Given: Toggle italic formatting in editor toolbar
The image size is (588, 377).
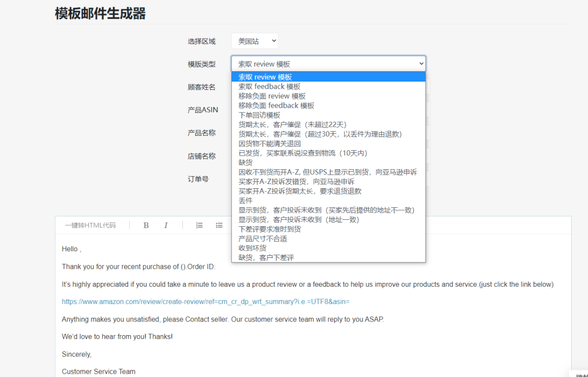Looking at the screenshot, I should [166, 225].
